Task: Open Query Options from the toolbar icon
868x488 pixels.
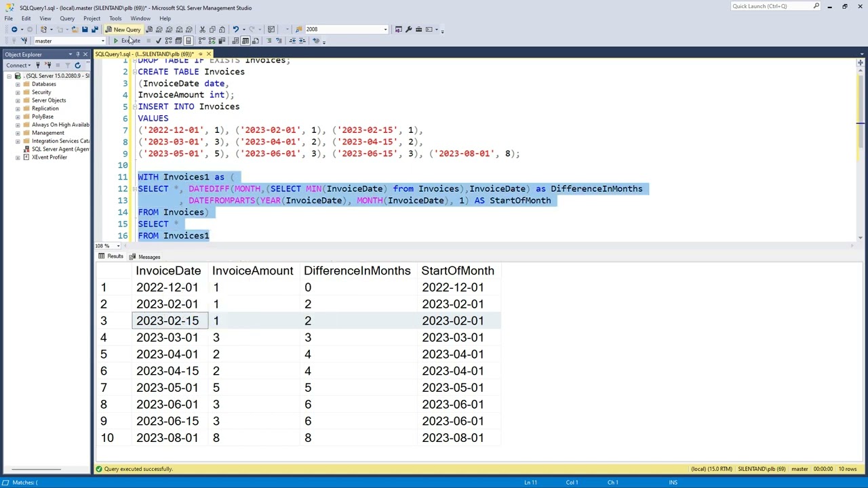Action: (178, 41)
